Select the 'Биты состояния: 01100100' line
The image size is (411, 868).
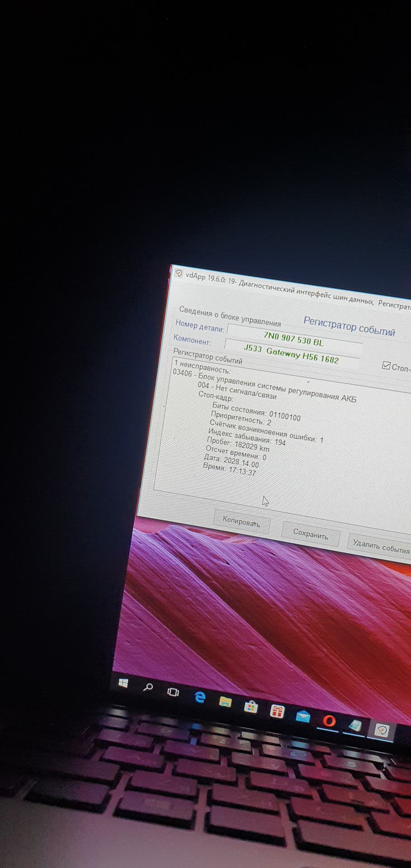(256, 412)
